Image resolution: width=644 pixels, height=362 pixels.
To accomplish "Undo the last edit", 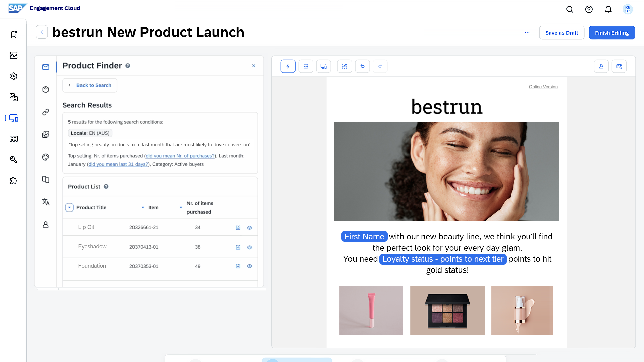I will (x=363, y=66).
